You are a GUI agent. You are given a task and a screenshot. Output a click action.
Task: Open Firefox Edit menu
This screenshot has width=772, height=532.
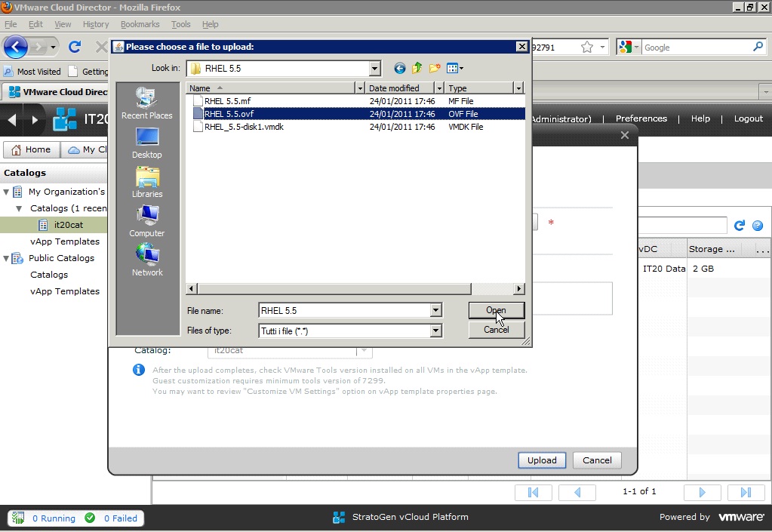tap(35, 24)
